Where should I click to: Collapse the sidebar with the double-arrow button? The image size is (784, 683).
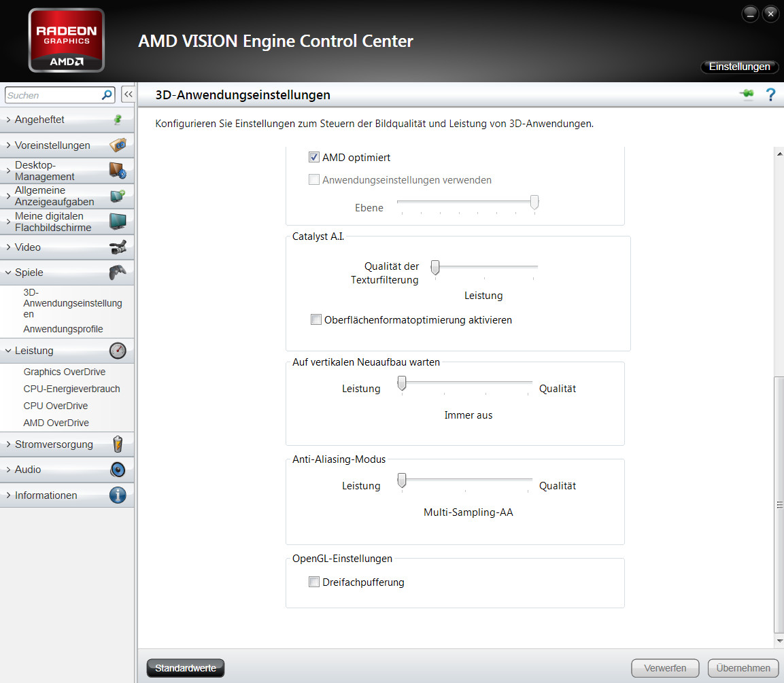point(129,94)
